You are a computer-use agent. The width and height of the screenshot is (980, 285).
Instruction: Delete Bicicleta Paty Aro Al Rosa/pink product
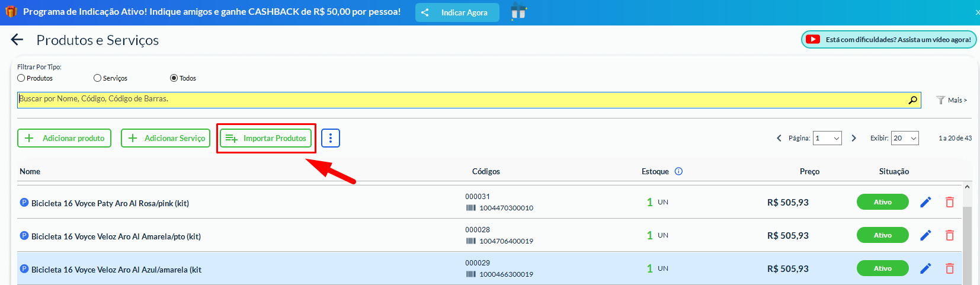click(950, 203)
